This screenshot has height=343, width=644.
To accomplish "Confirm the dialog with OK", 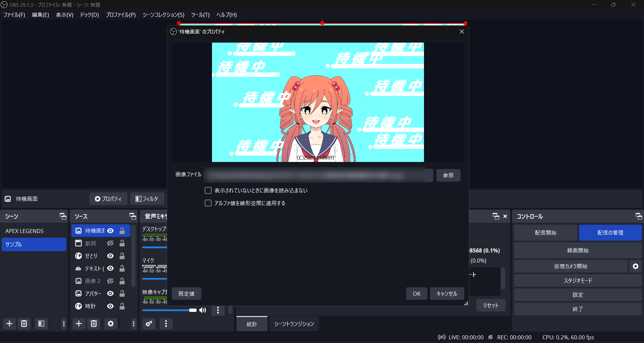I will [417, 294].
